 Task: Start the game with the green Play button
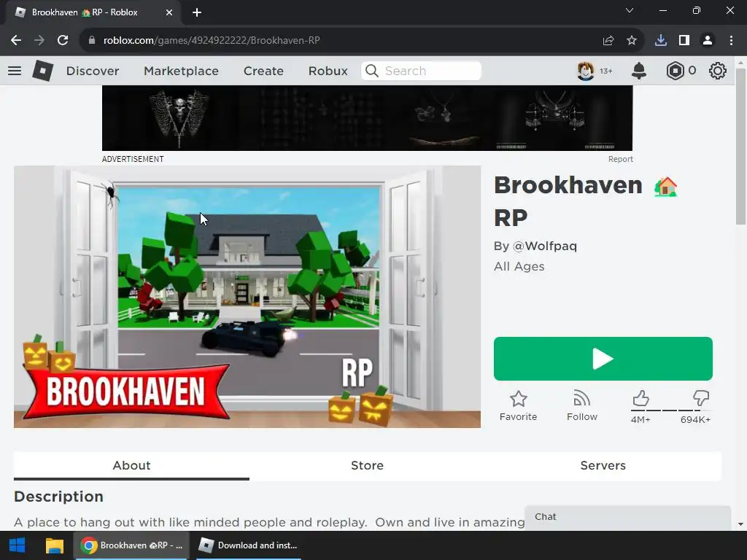pyautogui.click(x=603, y=359)
